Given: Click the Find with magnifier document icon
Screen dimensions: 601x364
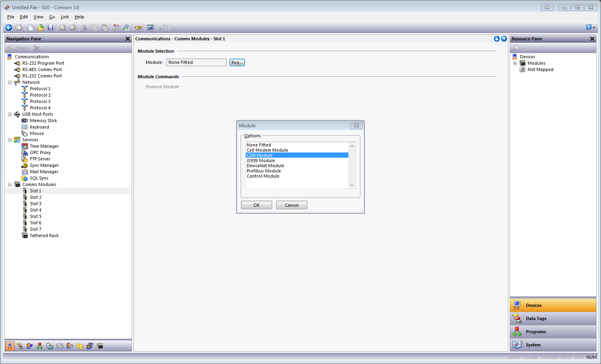Looking at the screenshot, I should 126,28.
